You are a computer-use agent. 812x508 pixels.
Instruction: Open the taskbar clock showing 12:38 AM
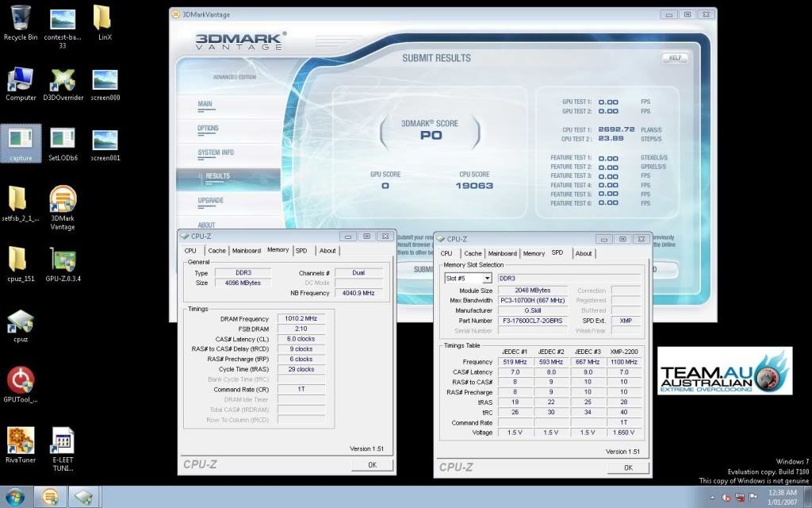tap(783, 497)
